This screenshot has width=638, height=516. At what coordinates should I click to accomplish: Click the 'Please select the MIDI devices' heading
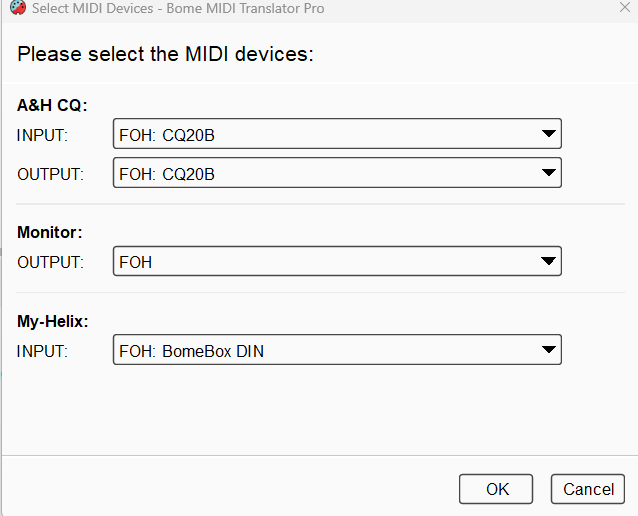click(x=166, y=54)
